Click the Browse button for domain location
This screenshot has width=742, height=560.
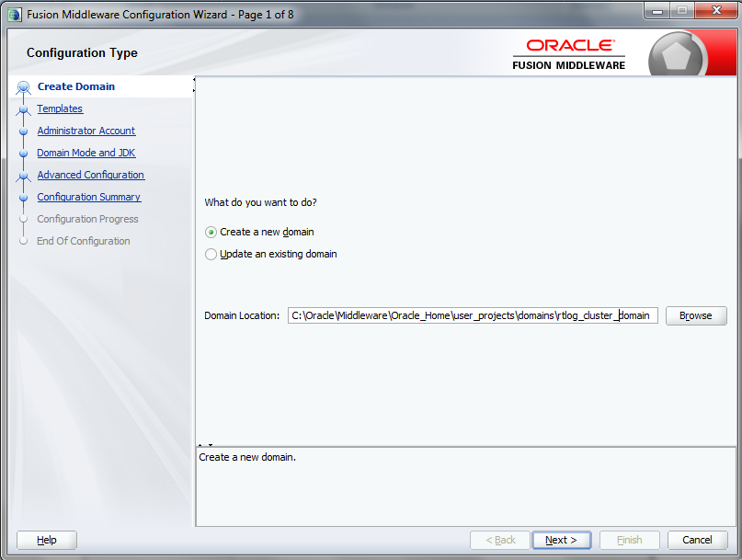pos(696,315)
